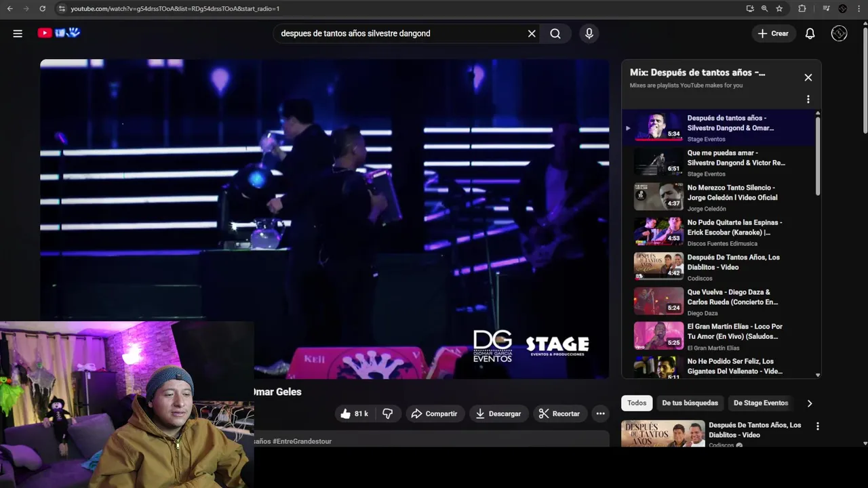Click the Discos Fuentes Edimusica channel name
The height and width of the screenshot is (488, 868).
[x=722, y=243]
